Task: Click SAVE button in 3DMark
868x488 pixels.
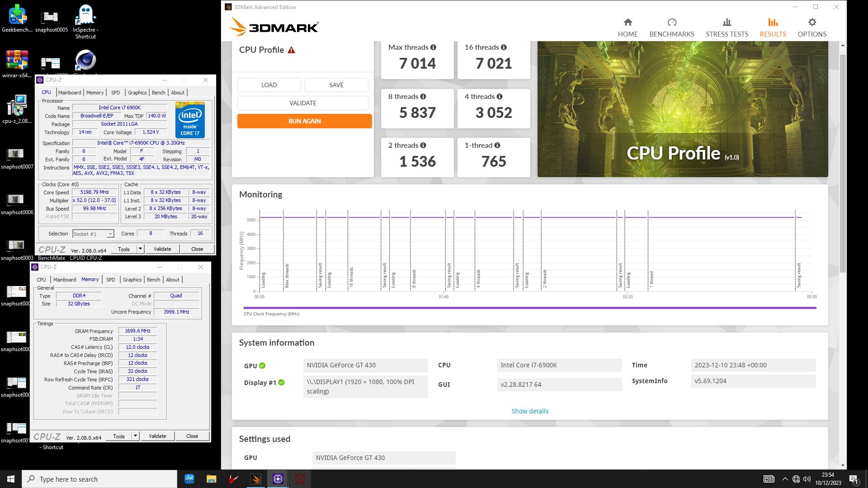Action: point(336,85)
